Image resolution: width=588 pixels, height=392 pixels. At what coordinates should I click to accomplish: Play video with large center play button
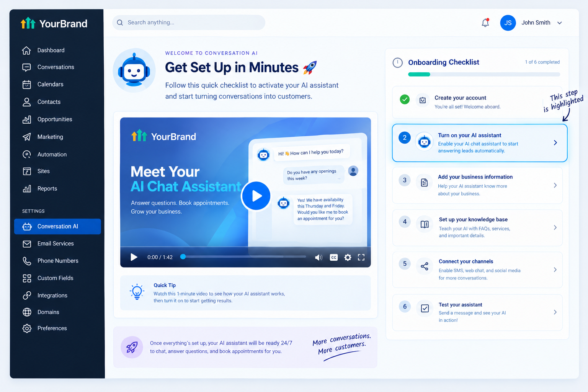(256, 196)
